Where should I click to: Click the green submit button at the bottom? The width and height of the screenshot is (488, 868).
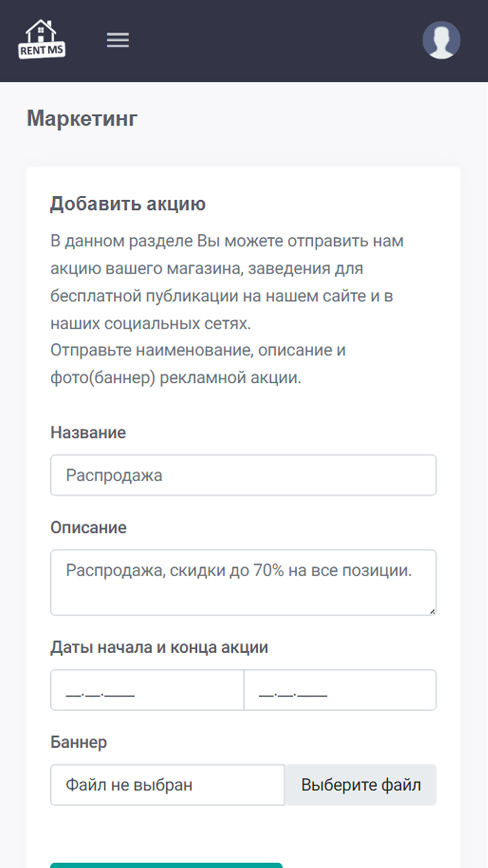(x=166, y=865)
